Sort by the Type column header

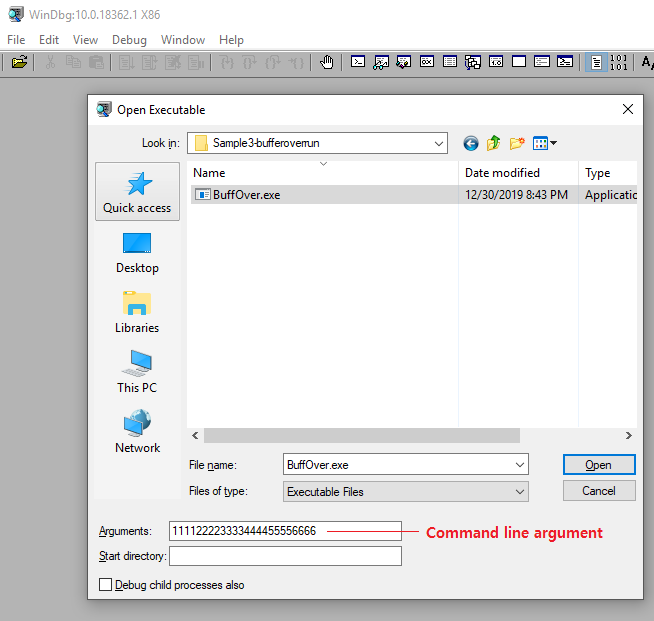click(608, 173)
